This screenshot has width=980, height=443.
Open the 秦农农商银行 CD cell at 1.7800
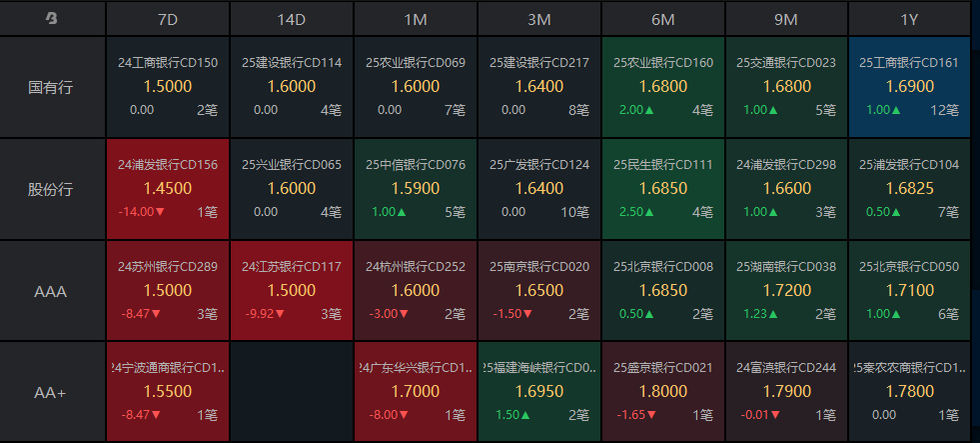[x=909, y=392]
